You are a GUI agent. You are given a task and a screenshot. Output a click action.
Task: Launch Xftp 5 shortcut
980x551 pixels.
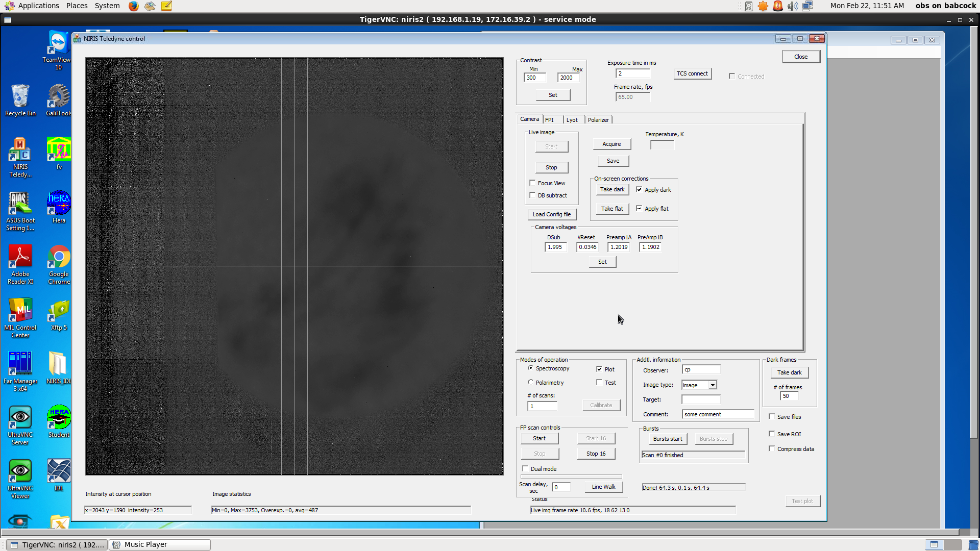tap(59, 315)
